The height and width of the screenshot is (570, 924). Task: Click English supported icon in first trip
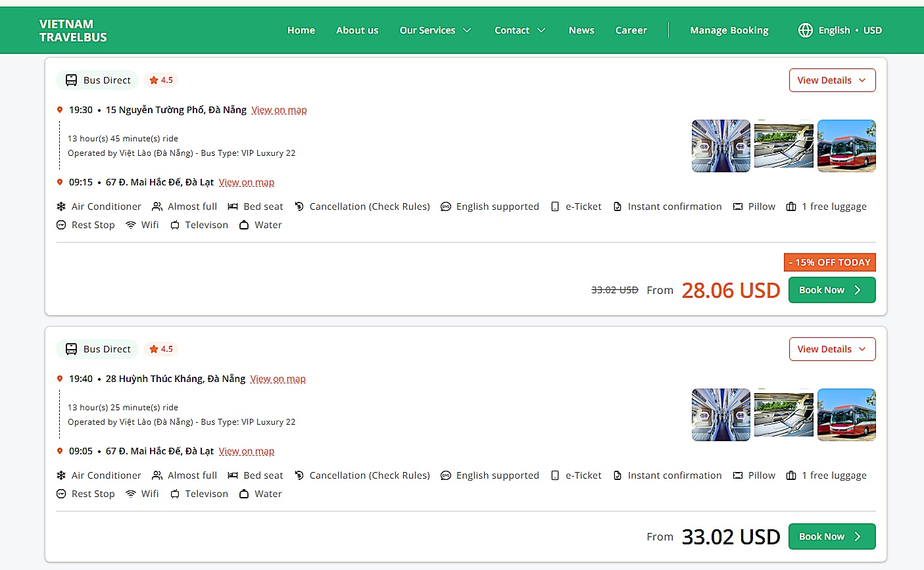446,206
